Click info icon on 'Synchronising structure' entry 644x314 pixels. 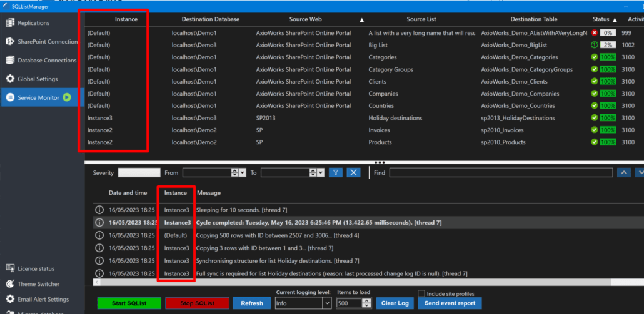point(99,261)
